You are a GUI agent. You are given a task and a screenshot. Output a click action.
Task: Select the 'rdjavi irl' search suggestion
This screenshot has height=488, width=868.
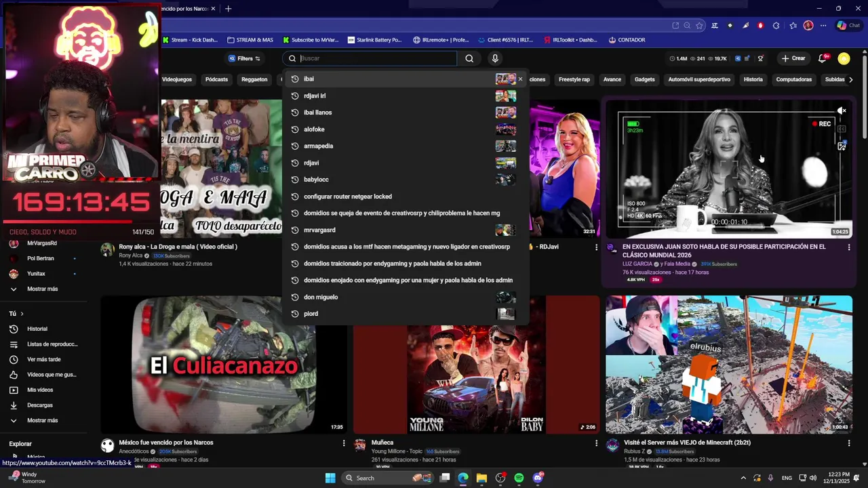pyautogui.click(x=405, y=96)
